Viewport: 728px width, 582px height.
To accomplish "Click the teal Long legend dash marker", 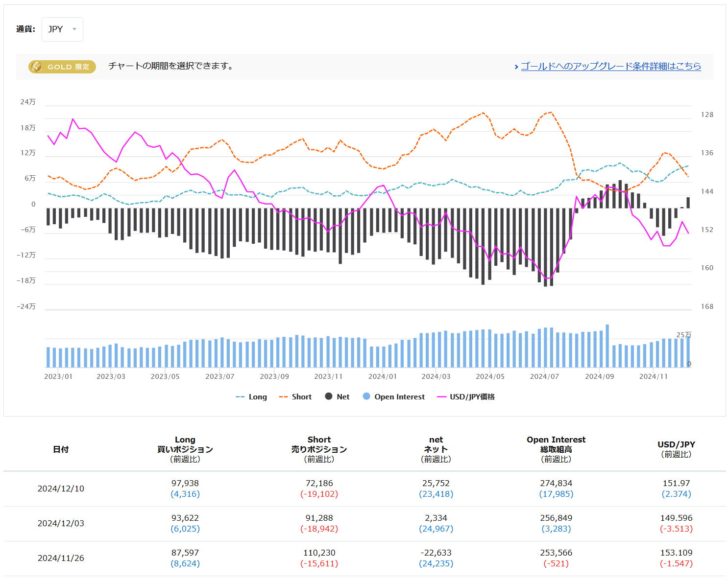I will coord(240,397).
